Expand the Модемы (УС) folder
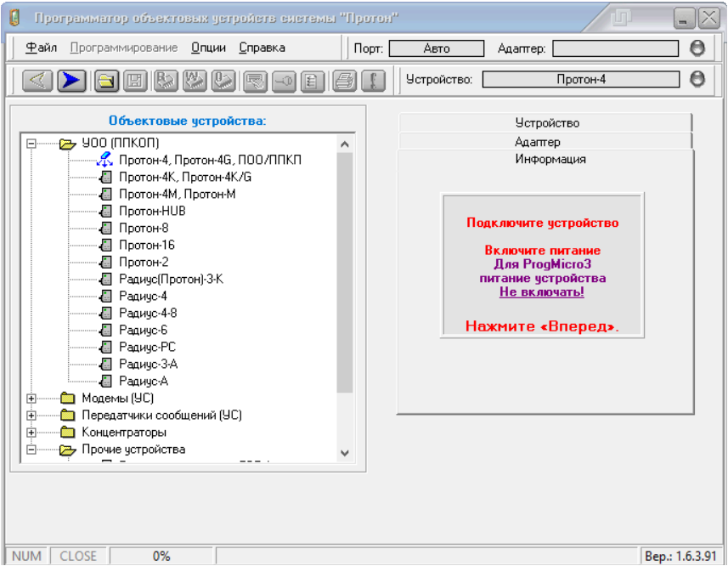 coord(32,399)
